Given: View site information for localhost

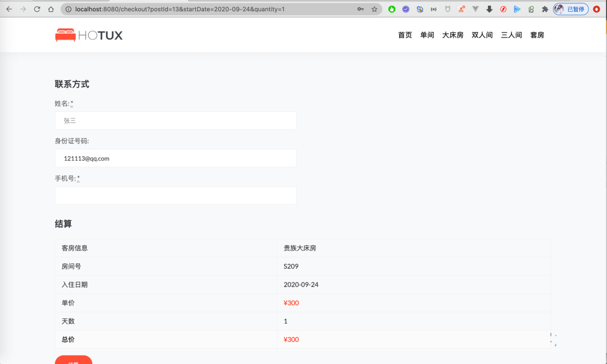Looking at the screenshot, I should [x=68, y=9].
